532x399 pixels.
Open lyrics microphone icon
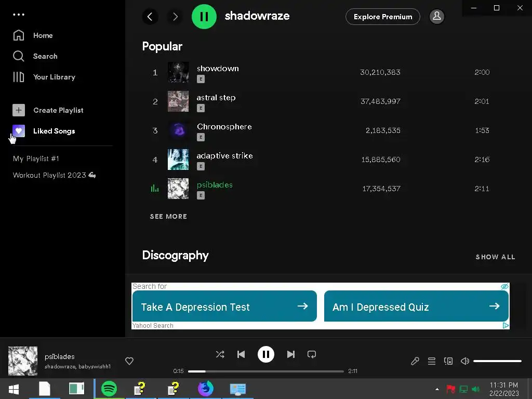(415, 361)
